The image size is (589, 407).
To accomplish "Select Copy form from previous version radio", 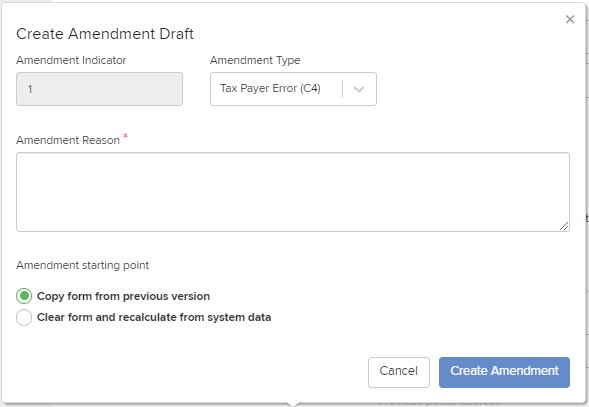I will point(24,296).
